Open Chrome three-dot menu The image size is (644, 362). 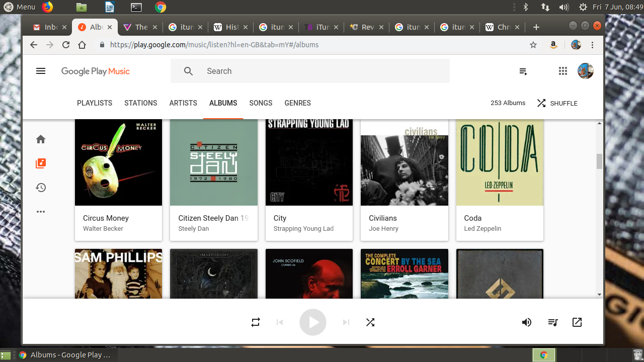(593, 45)
